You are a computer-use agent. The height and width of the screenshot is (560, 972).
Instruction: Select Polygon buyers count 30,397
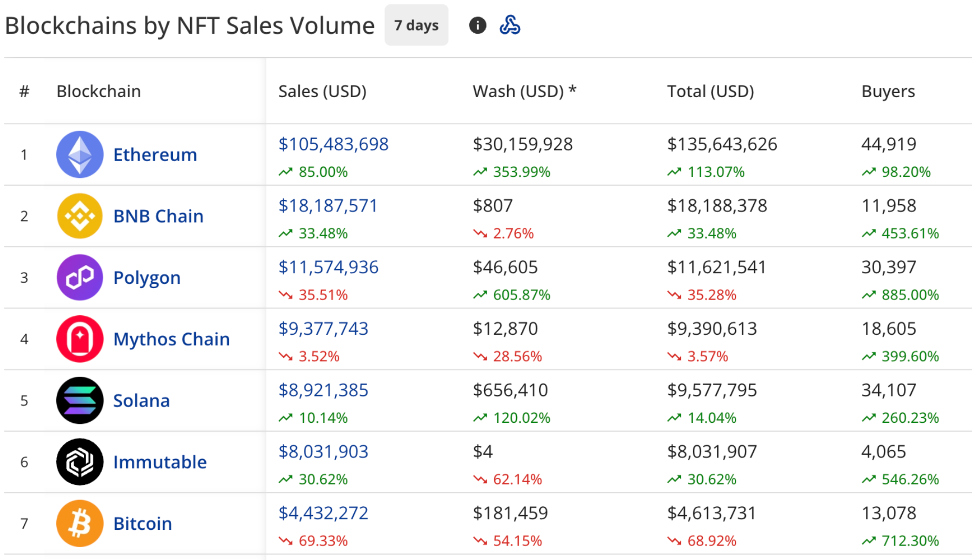point(888,267)
